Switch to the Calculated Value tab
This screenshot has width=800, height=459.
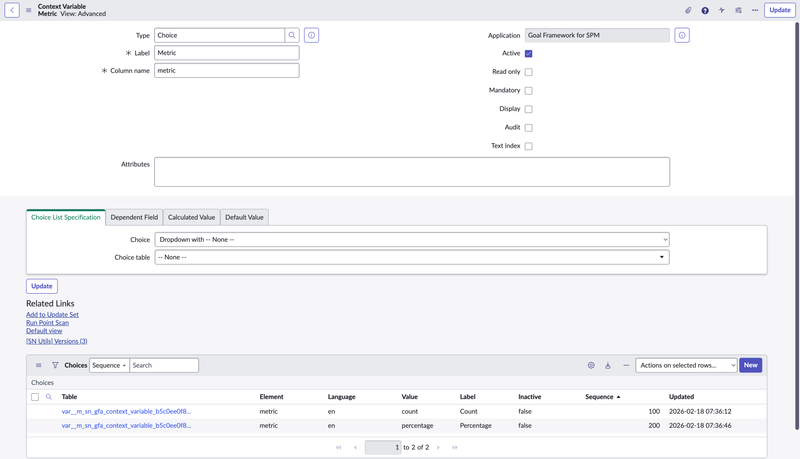[191, 217]
